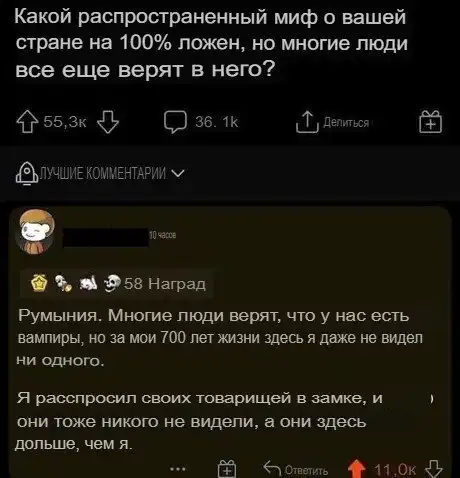The image size is (460, 478).
Task: Click the share arrow icon
Action: coord(307,122)
